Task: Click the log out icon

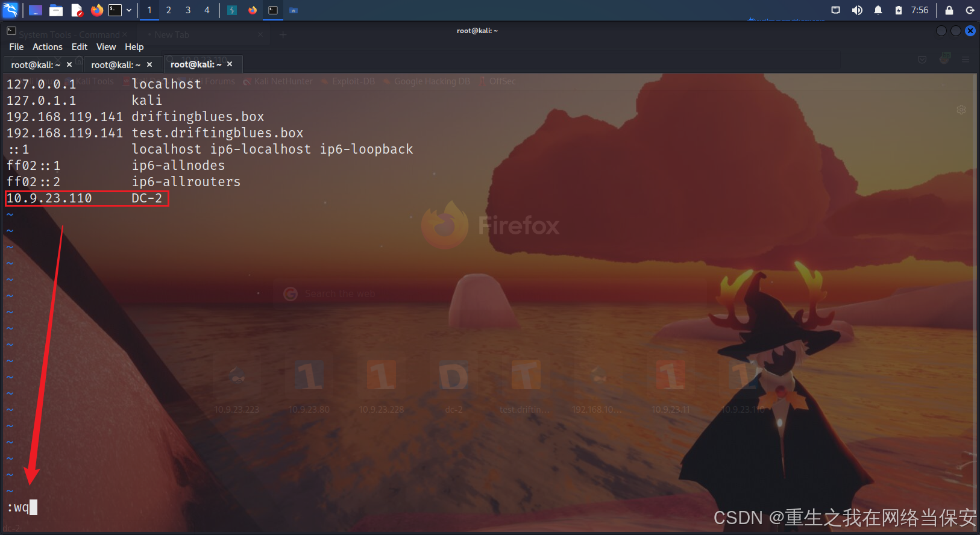Action: (970, 10)
